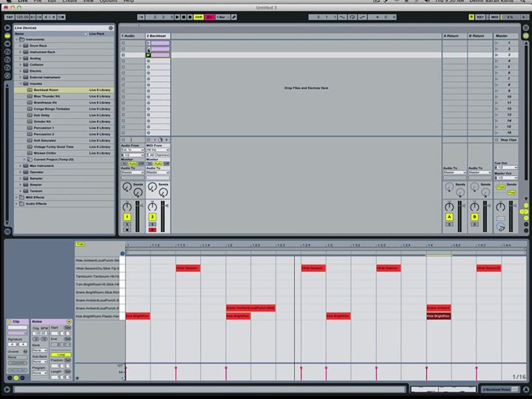Image resolution: width=532 pixels, height=399 pixels.
Task: Toggle the pink Back to Arrangement button
Action: coord(210,17)
